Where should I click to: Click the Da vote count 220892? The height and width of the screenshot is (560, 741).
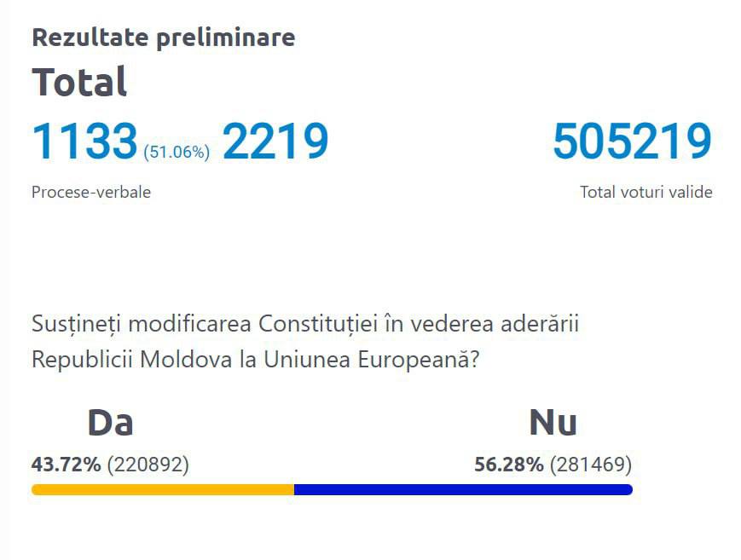148,465
